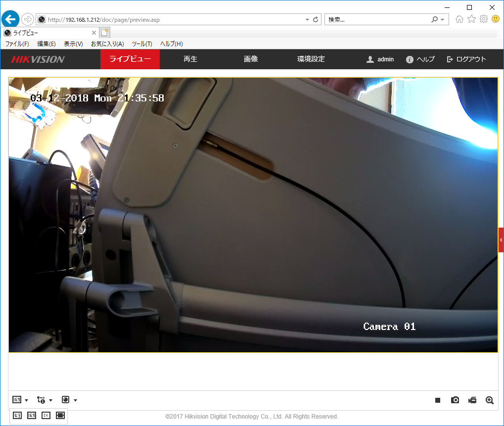Expand the red side panel arrow
This screenshot has height=426, width=504.
[x=501, y=240]
